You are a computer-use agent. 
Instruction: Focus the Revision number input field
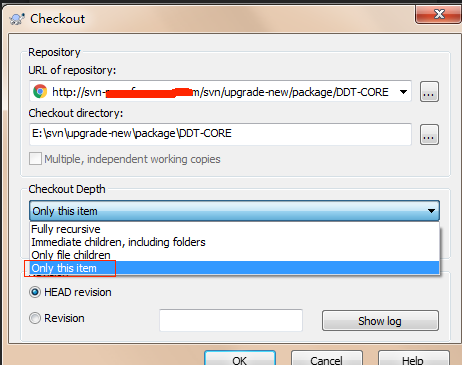coord(231,320)
